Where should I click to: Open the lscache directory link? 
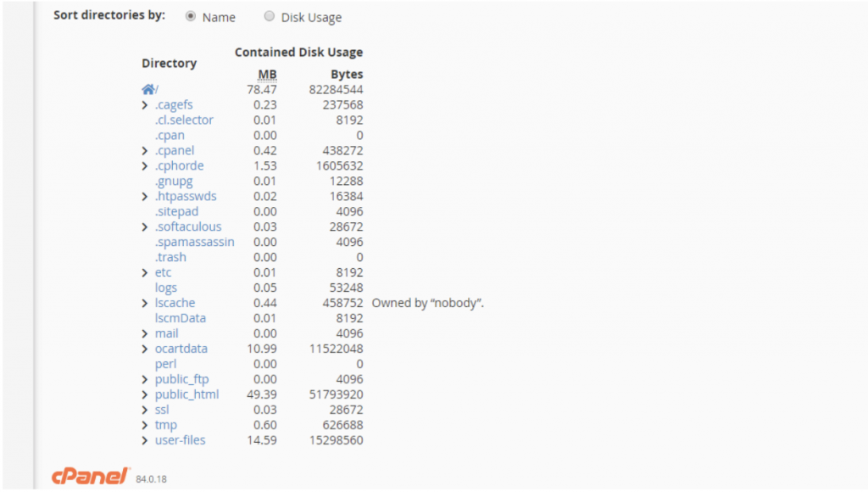click(x=175, y=303)
